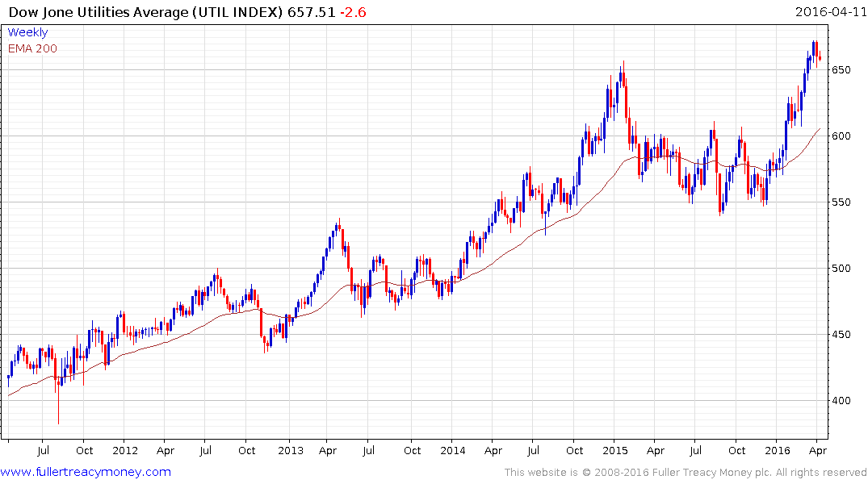Viewport: 868px width, 484px height.
Task: Click the copyright notice 'Fuller Treacy Money plc'
Action: [711, 473]
